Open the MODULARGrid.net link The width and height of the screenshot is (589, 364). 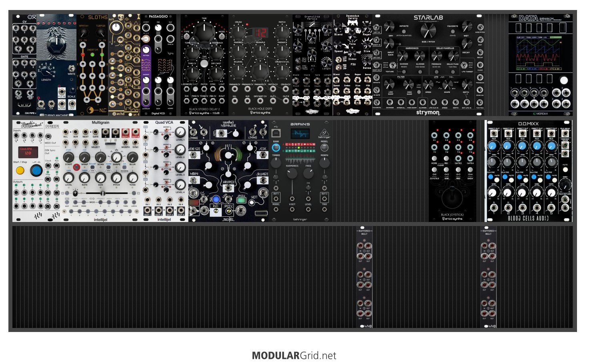pyautogui.click(x=294, y=356)
